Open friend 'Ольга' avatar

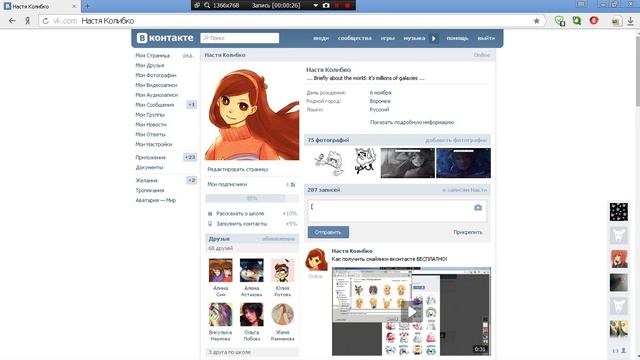[x=251, y=314]
